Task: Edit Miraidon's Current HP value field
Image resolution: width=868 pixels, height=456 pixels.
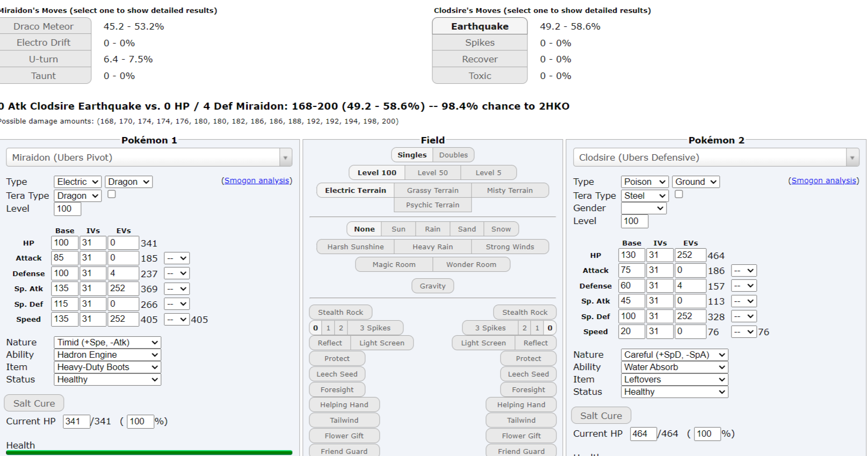Action: [76, 421]
